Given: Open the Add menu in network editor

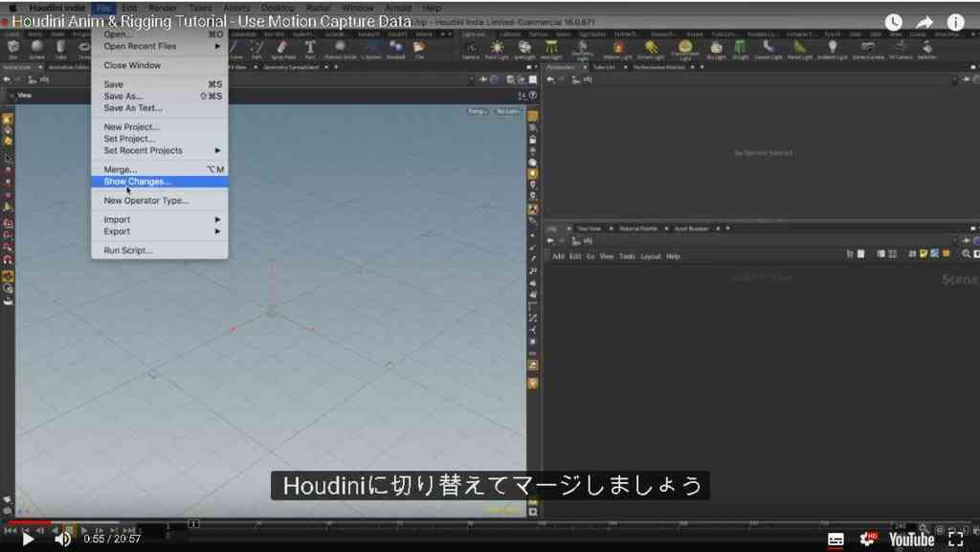Looking at the screenshot, I should [558, 256].
